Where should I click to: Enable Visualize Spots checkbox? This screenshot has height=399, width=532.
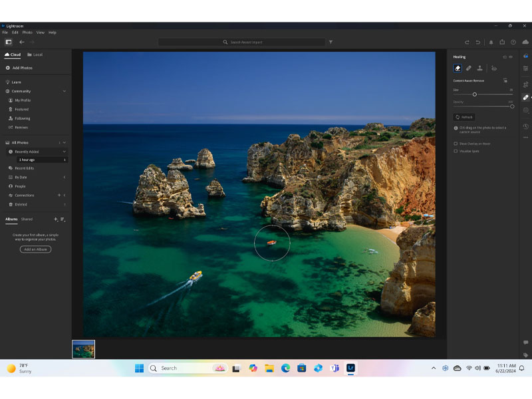(456, 151)
